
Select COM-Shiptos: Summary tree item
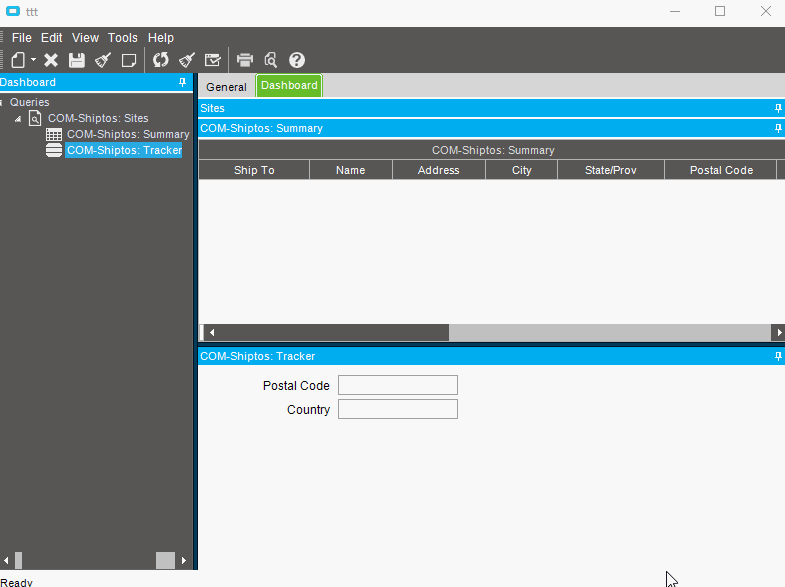click(128, 134)
